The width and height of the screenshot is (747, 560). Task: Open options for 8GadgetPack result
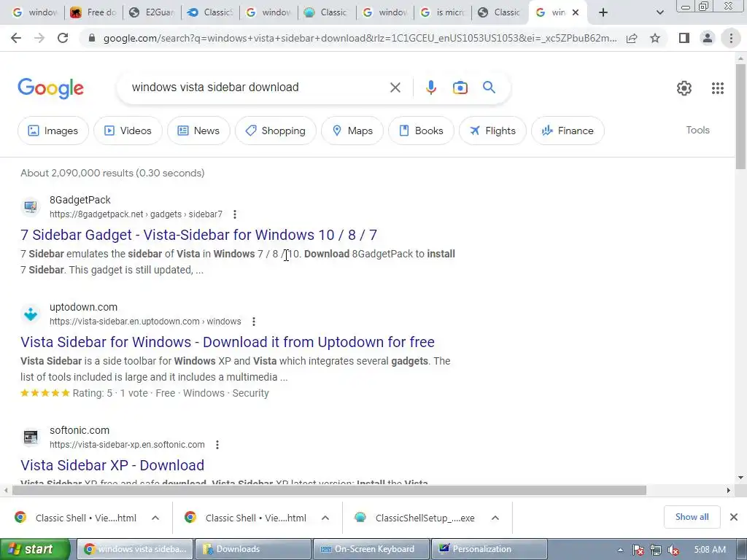click(x=234, y=214)
